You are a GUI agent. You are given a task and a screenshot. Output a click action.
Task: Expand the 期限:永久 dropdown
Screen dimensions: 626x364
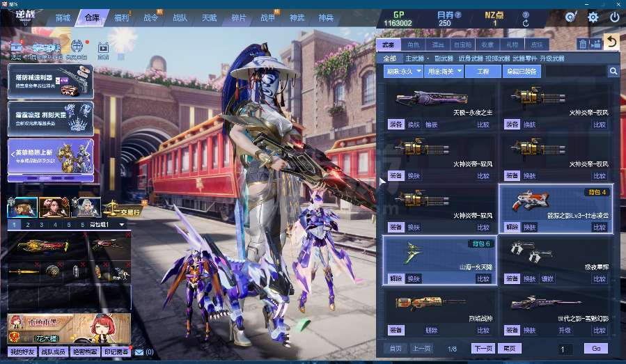point(403,72)
